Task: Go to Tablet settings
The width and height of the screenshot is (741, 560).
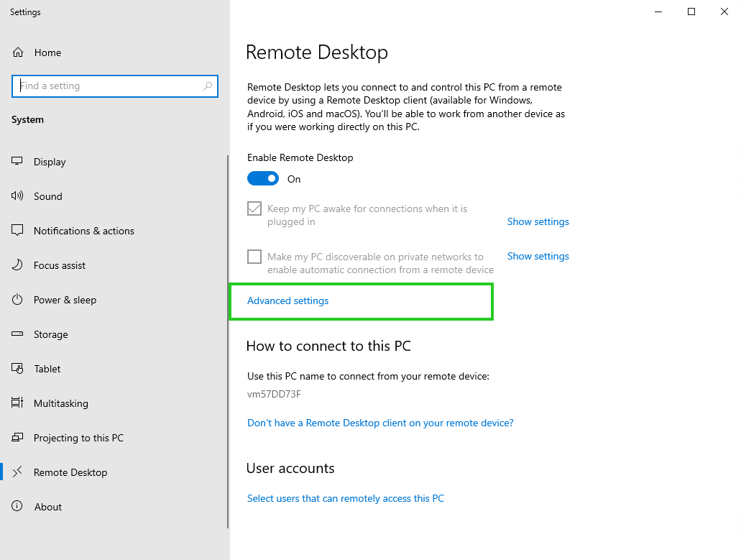Action: tap(47, 369)
